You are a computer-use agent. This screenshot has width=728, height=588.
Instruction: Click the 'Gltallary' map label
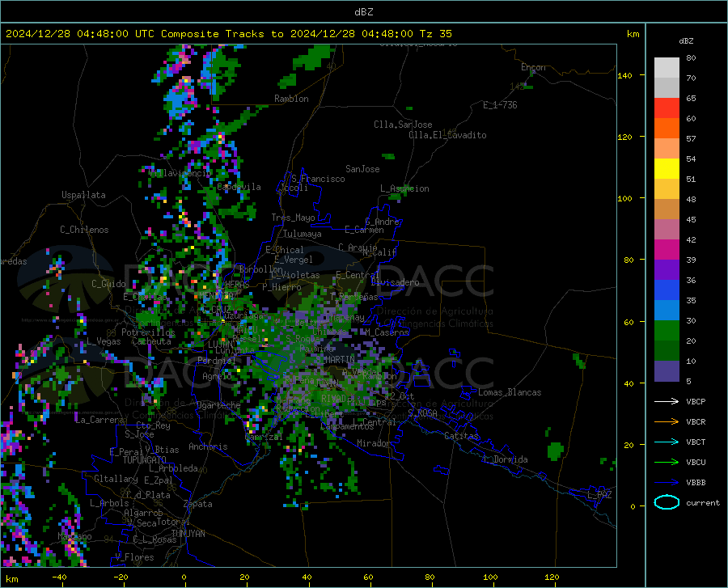click(116, 479)
